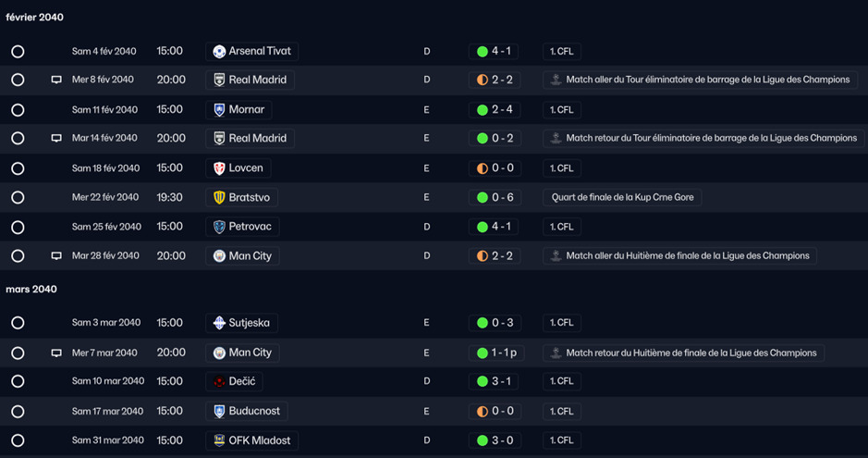
Task: Click the 1. CFL tag on Petrovac row
Action: point(562,227)
